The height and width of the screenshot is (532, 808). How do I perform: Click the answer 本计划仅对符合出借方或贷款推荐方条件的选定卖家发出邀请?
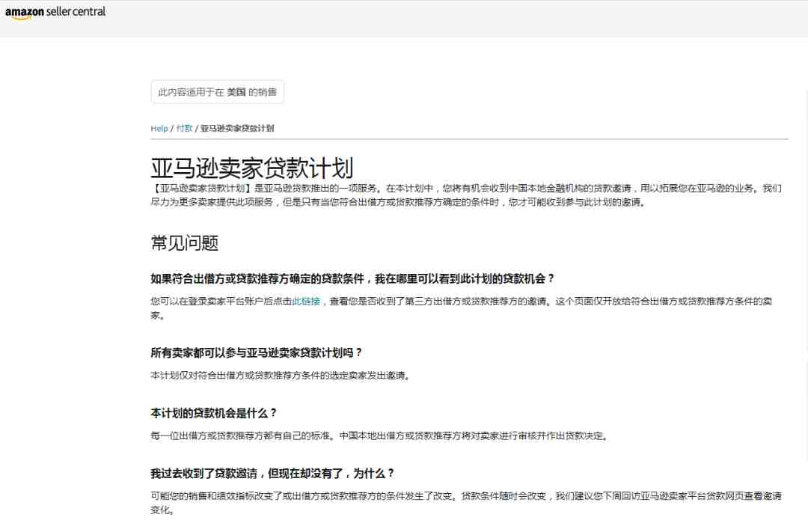[281, 376]
